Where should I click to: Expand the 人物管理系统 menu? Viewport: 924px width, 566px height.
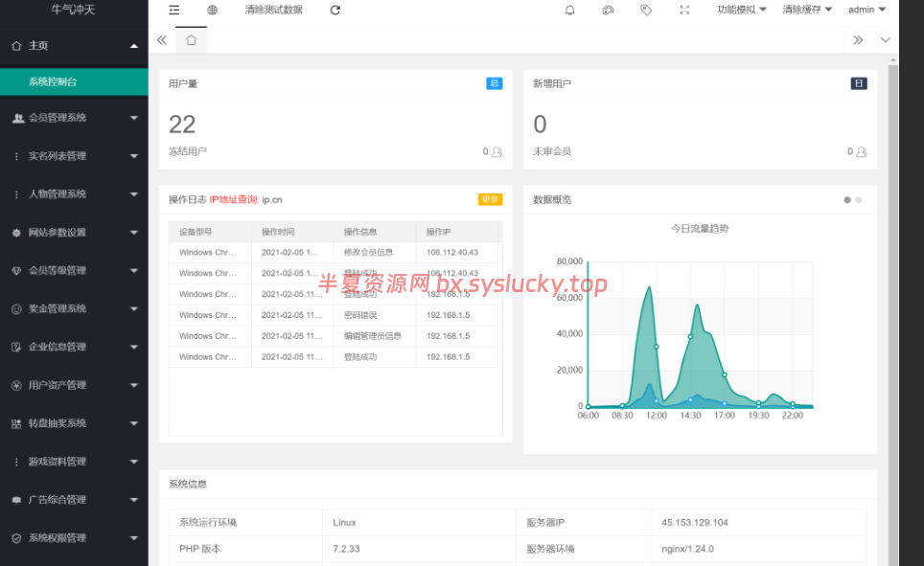tap(134, 194)
